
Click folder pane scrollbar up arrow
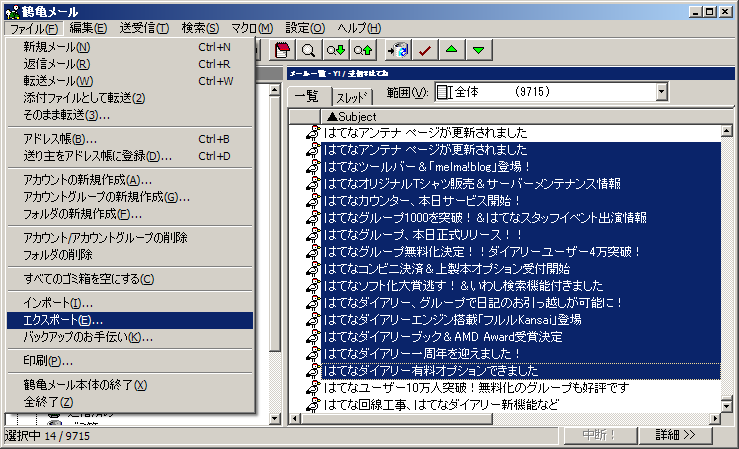275,90
